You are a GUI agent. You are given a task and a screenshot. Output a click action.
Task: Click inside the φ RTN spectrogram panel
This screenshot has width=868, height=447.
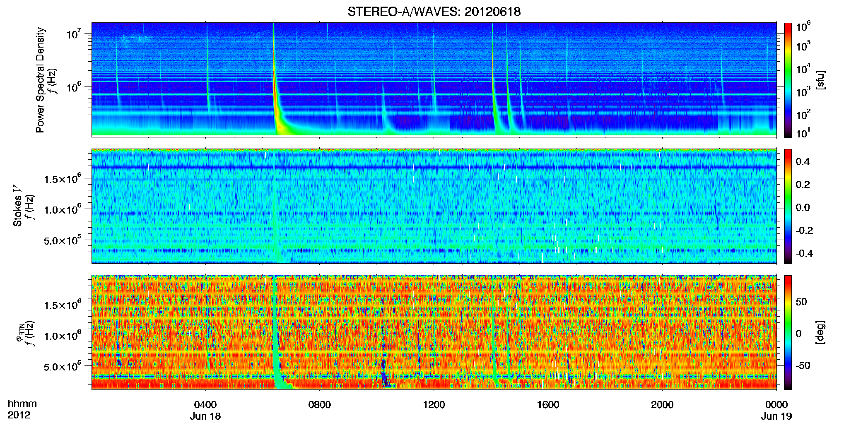(x=434, y=332)
